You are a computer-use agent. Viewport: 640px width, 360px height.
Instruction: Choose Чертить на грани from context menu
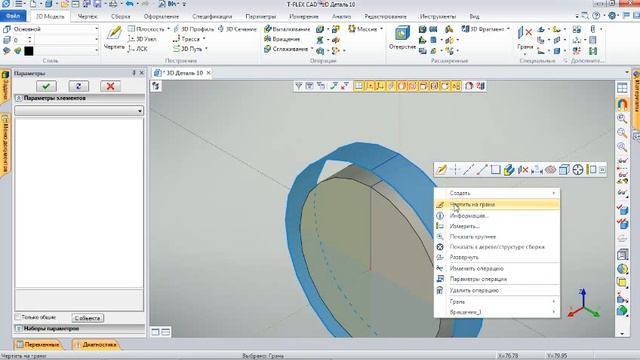click(497, 204)
